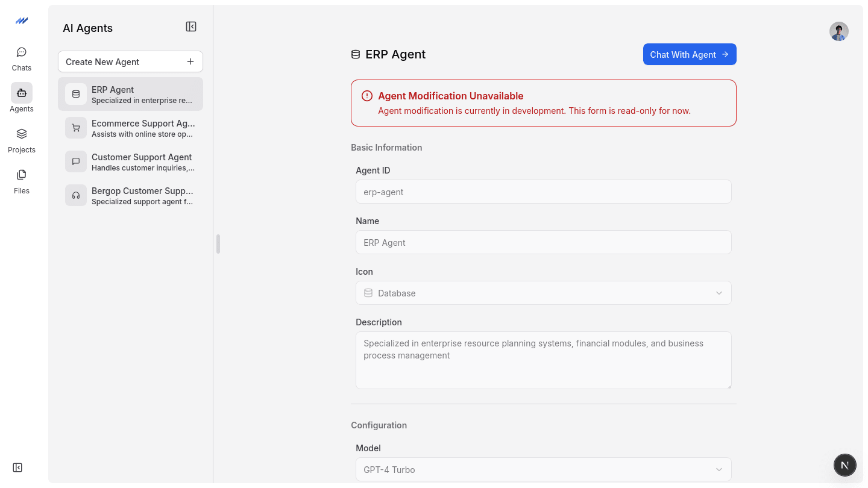
Task: Open the user profile avatar
Action: (839, 31)
